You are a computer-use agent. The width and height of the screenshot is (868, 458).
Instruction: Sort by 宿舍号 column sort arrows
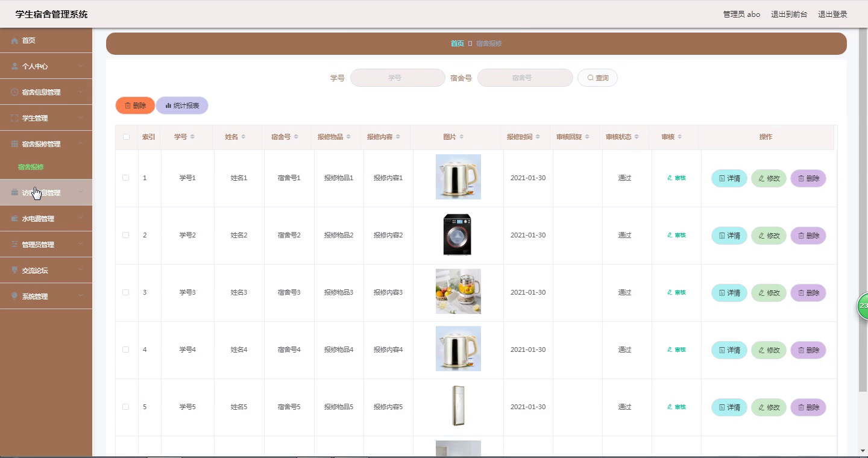[x=296, y=137]
